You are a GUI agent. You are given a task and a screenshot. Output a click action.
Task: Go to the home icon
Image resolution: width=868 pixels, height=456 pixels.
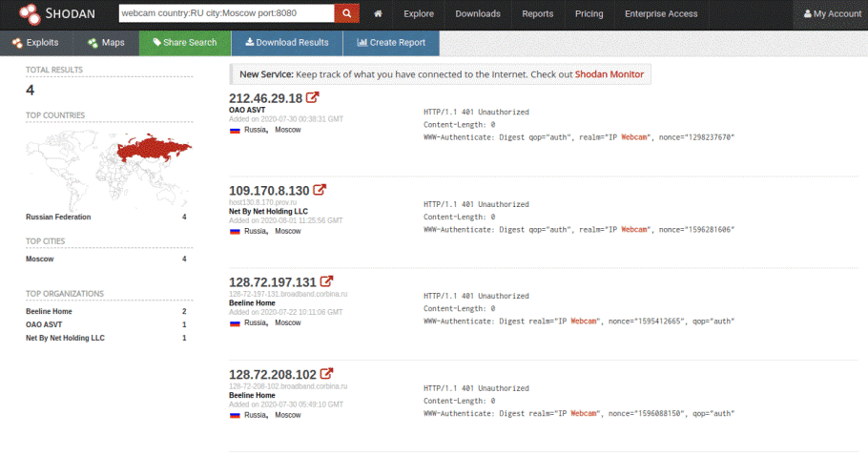point(378,14)
